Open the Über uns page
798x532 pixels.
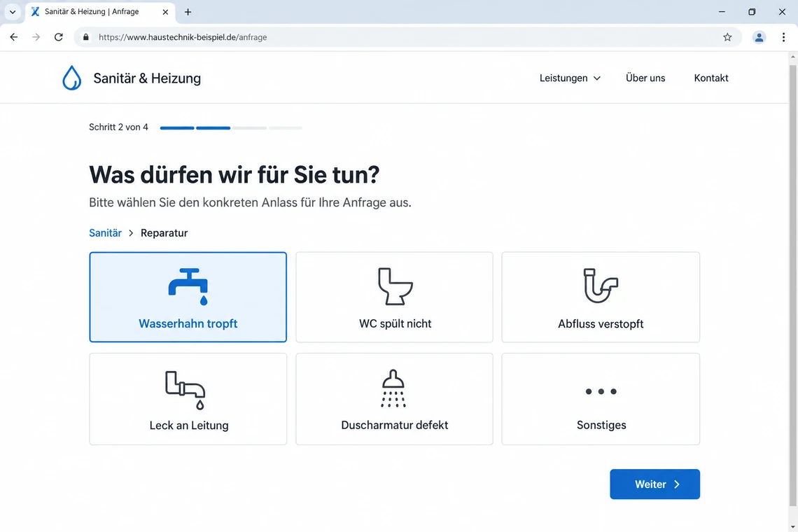click(645, 78)
